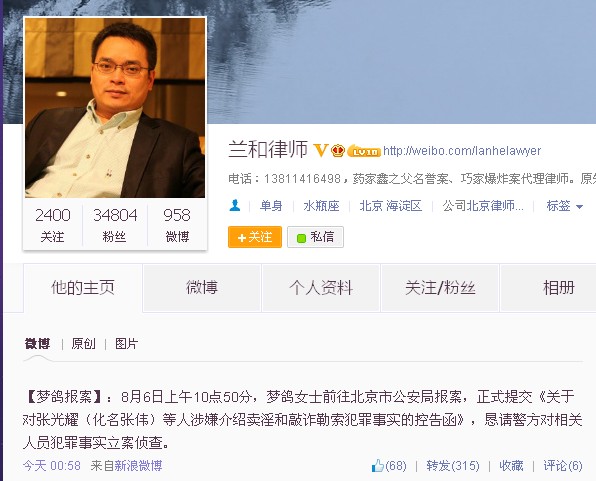596x481 pixels.
Task: View the 34804 粉丝 followers count
Action: (x=115, y=225)
